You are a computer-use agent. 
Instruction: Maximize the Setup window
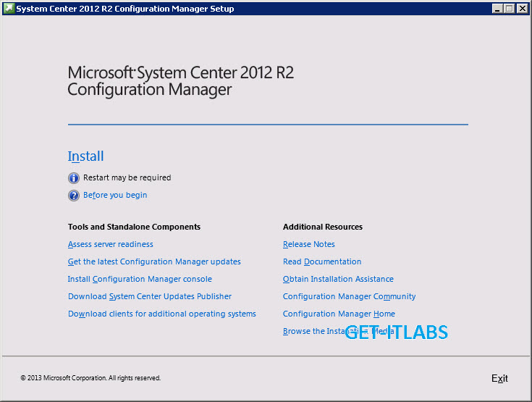pyautogui.click(x=510, y=9)
